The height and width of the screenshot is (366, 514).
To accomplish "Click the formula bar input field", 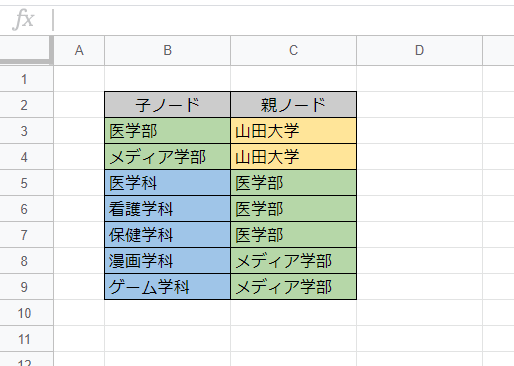I will [283, 20].
